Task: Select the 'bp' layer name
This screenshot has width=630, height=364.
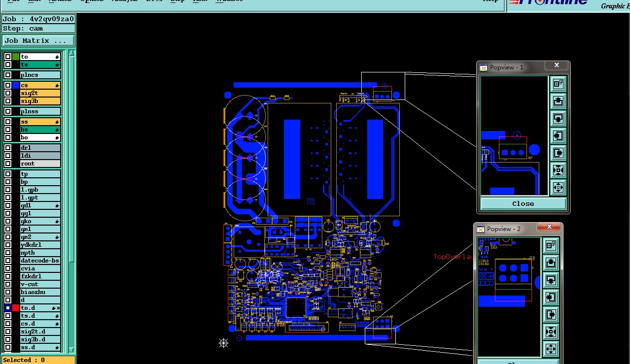Action: click(x=40, y=182)
